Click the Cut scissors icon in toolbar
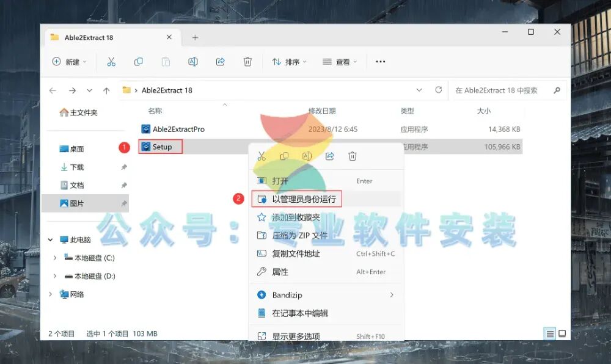 (x=111, y=62)
